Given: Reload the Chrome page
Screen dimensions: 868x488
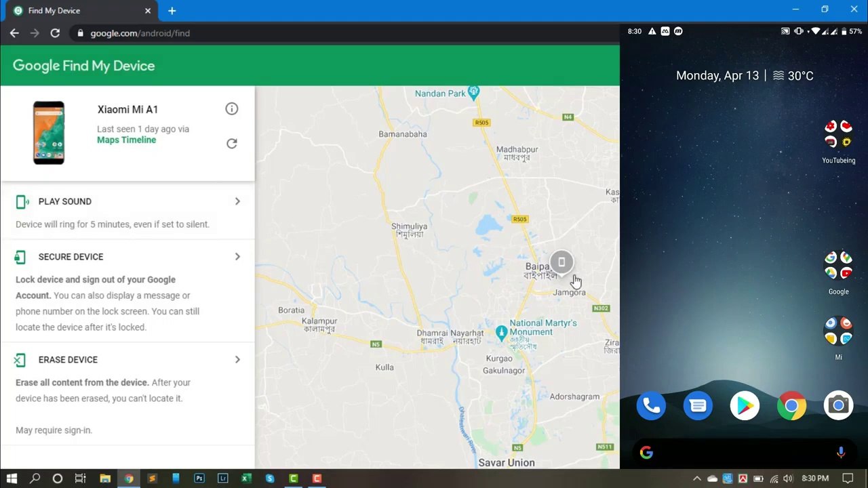Looking at the screenshot, I should click(x=55, y=33).
